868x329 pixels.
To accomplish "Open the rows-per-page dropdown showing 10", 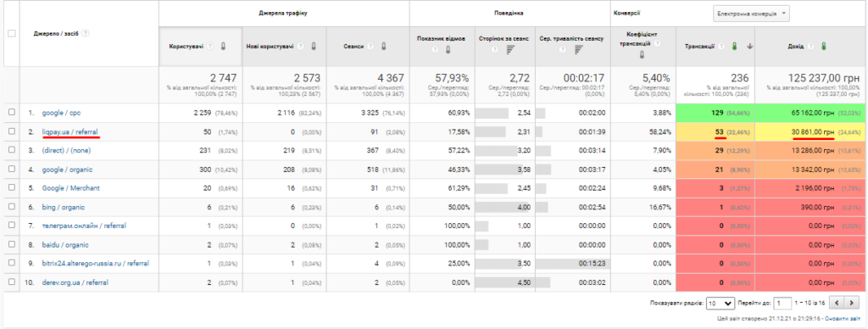I will 721,303.
